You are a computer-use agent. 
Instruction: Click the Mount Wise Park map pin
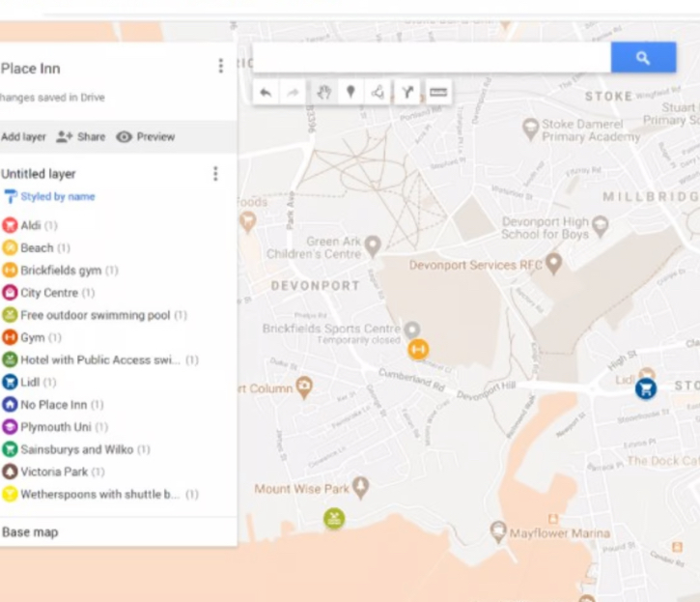pyautogui.click(x=361, y=487)
